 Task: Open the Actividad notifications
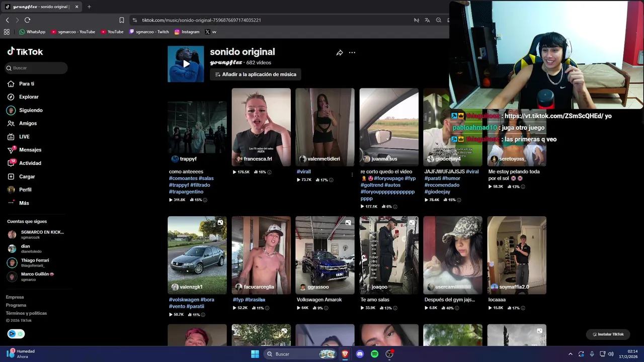click(x=24, y=163)
